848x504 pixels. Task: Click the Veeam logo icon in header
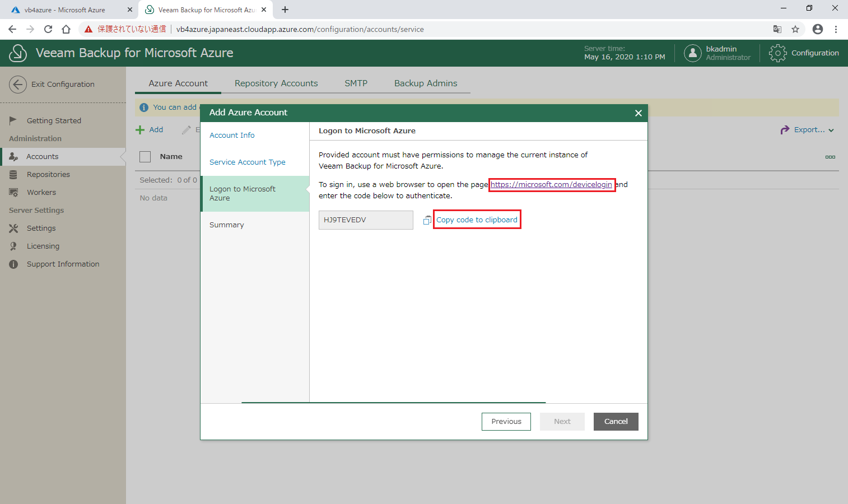click(18, 53)
